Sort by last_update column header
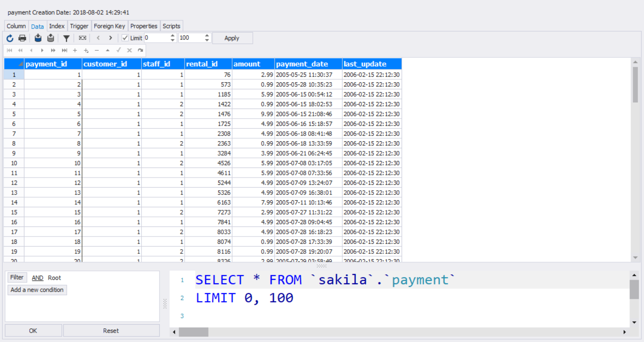This screenshot has width=644, height=342. click(372, 64)
